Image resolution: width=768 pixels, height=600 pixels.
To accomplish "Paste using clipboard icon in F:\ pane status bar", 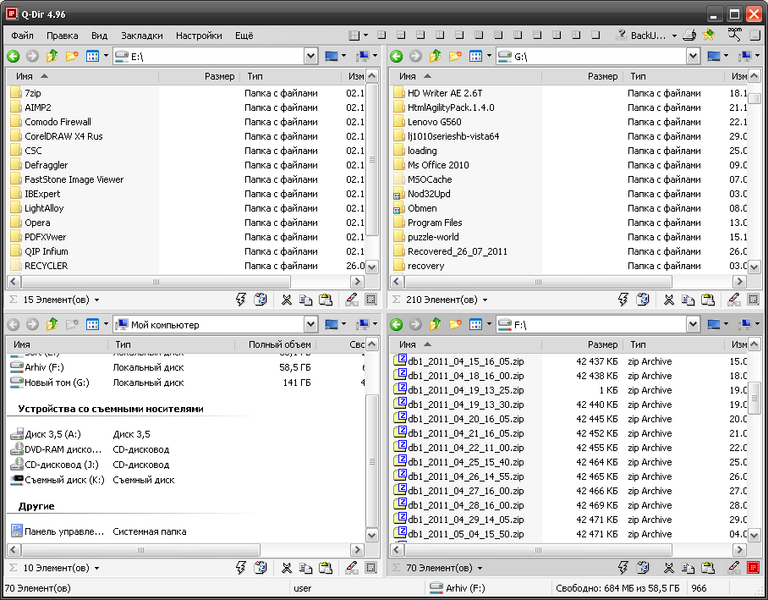I will coord(708,568).
